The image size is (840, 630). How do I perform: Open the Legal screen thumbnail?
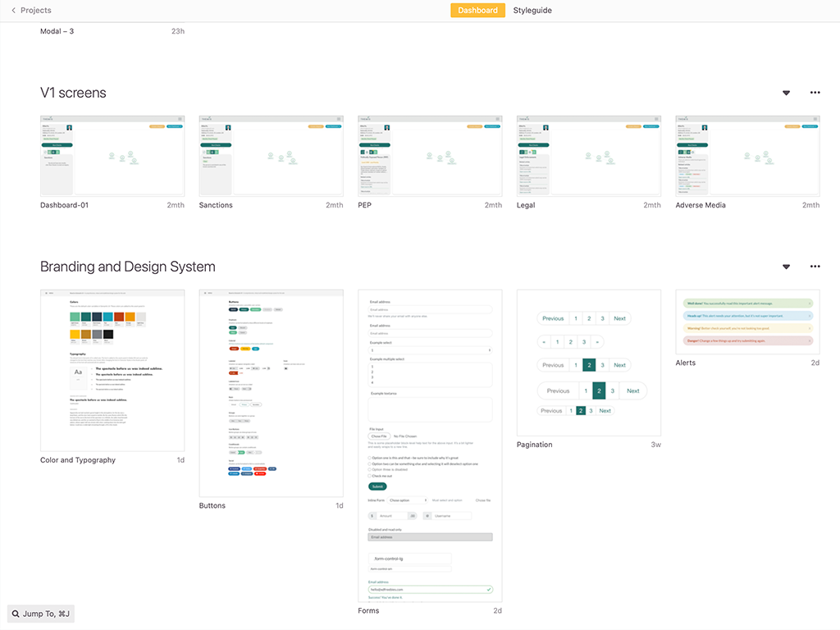point(589,156)
